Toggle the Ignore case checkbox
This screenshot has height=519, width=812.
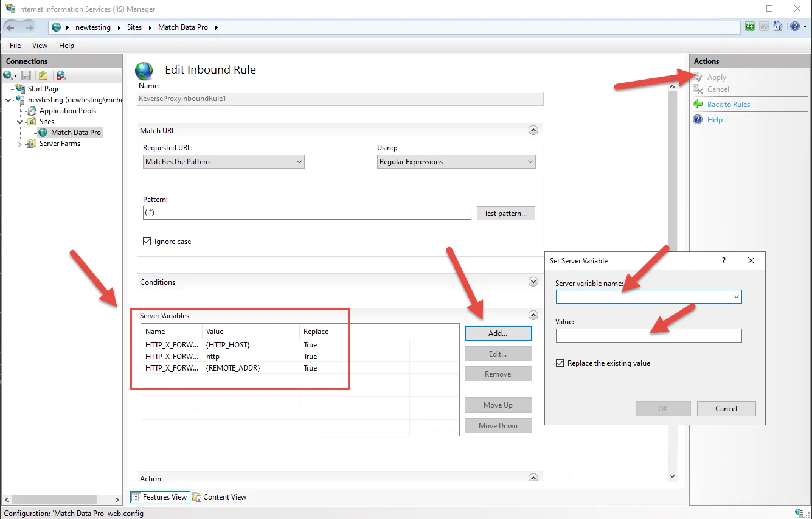147,242
